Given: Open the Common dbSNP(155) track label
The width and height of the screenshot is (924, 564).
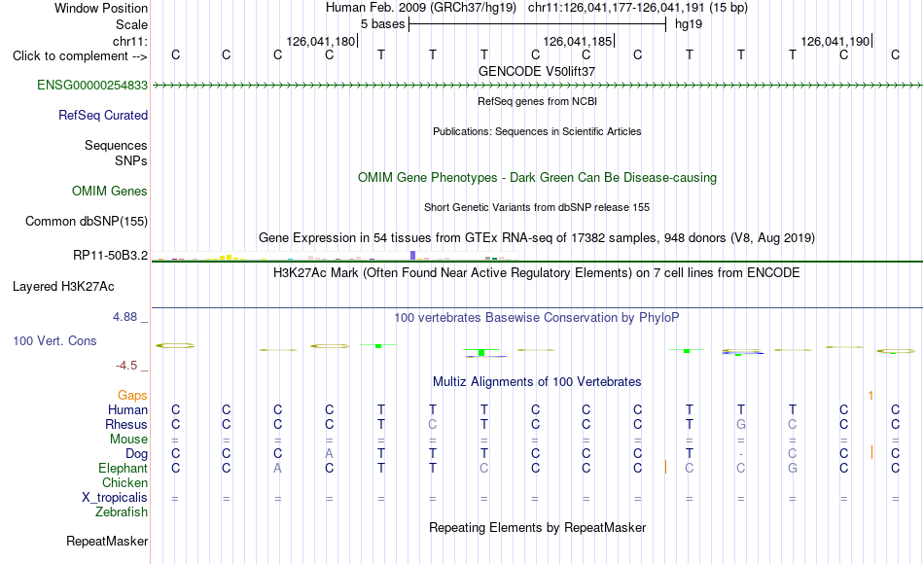Looking at the screenshot, I should [86, 221].
